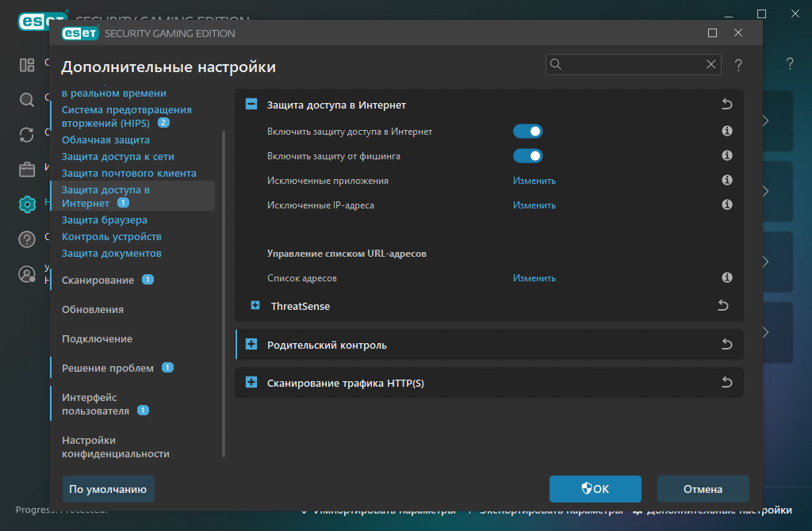Screen dimensions: 812x531
Task: Open 'Защита почтового клиента' settings
Action: coord(129,173)
